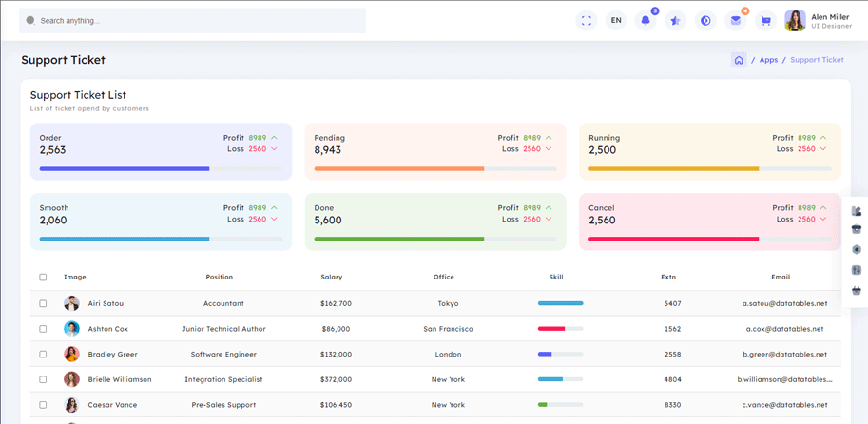Viewport: 868px width, 424px height.
Task: Tick the select-all checkbox in table header
Action: (43, 278)
